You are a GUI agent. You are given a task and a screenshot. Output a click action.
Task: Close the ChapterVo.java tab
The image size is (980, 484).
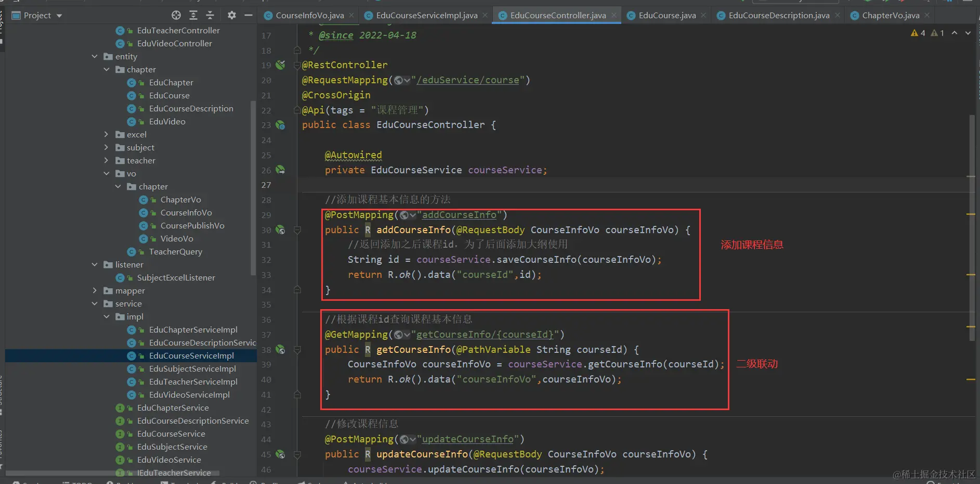click(927, 15)
